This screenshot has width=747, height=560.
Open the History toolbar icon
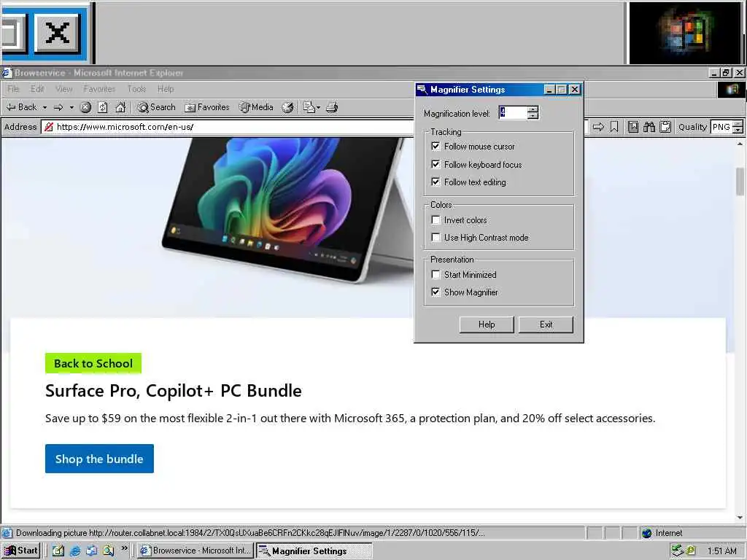tap(287, 107)
